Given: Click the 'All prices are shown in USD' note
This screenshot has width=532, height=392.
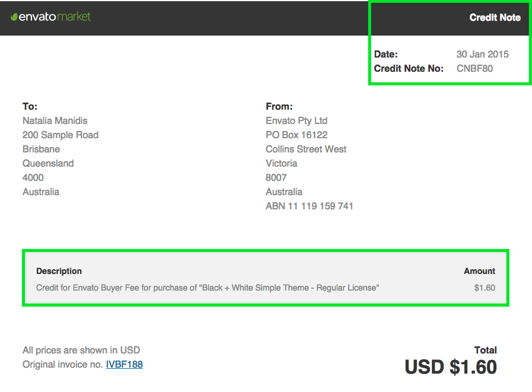Looking at the screenshot, I should 81,350.
